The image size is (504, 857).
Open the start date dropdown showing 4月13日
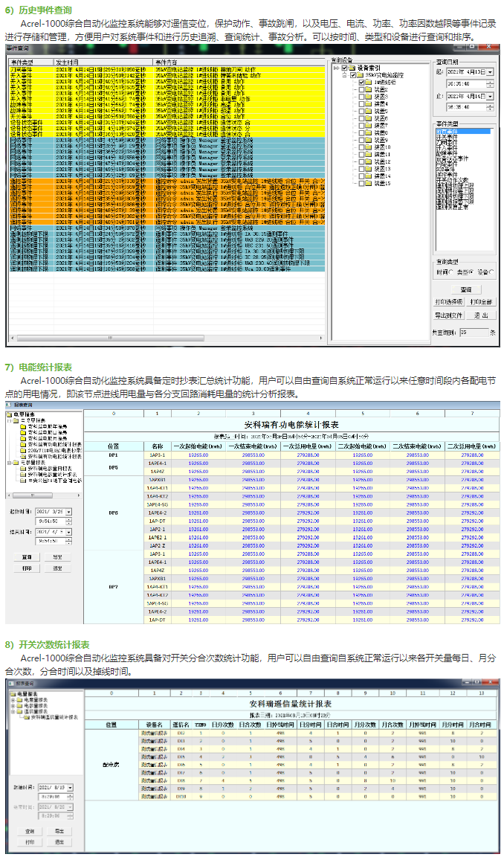[490, 72]
